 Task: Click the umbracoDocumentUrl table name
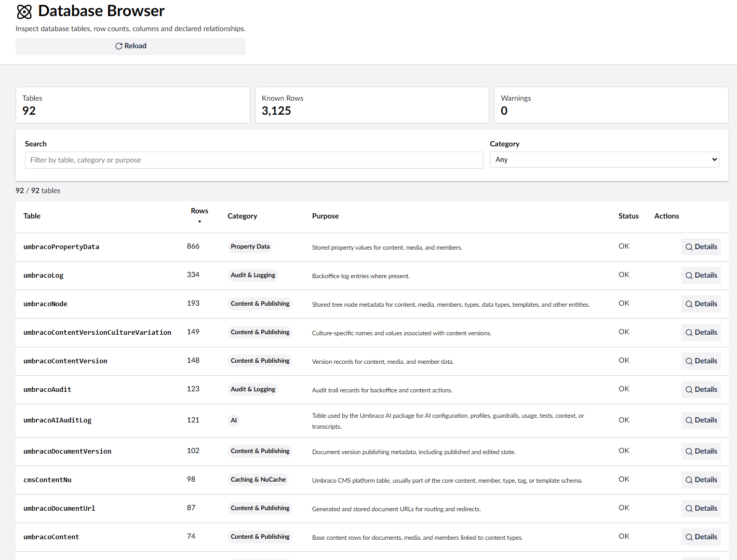coord(59,509)
